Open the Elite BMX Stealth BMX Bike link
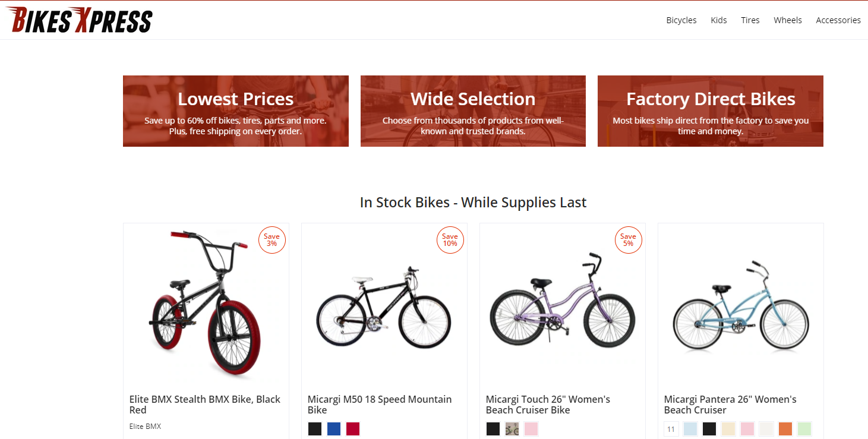The height and width of the screenshot is (439, 868). [x=205, y=405]
